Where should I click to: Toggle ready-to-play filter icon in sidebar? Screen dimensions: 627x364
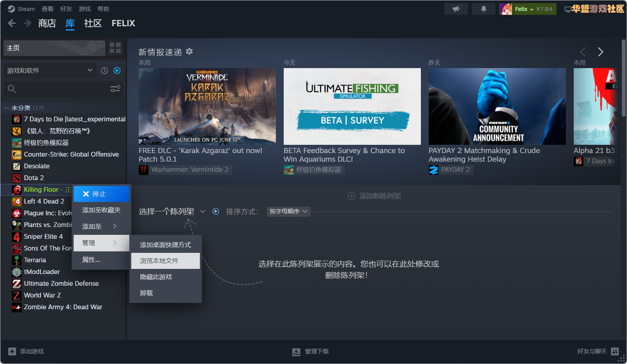tap(117, 70)
